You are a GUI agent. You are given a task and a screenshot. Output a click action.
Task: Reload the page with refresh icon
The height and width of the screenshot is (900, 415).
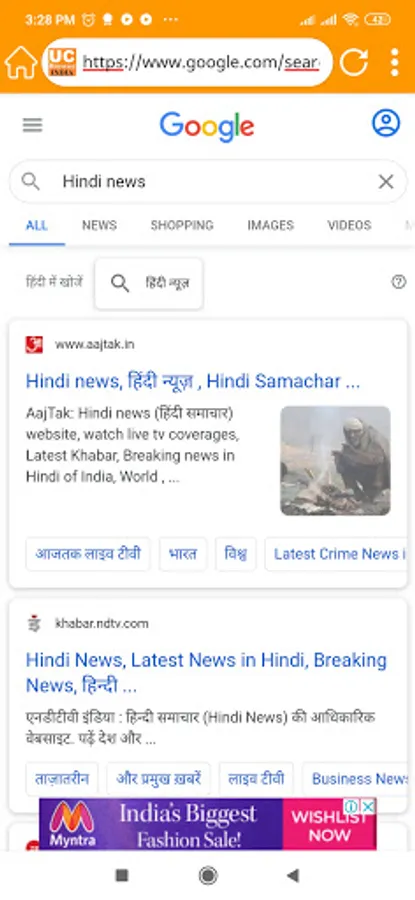coord(354,62)
